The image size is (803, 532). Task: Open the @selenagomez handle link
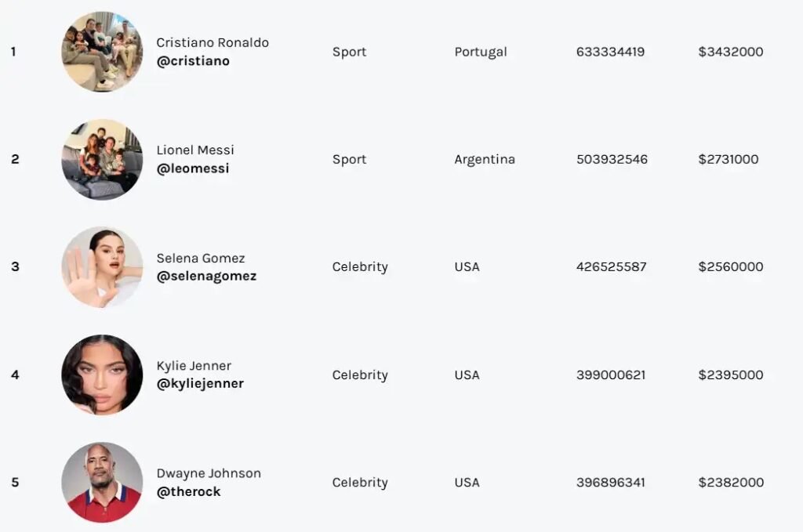click(206, 276)
